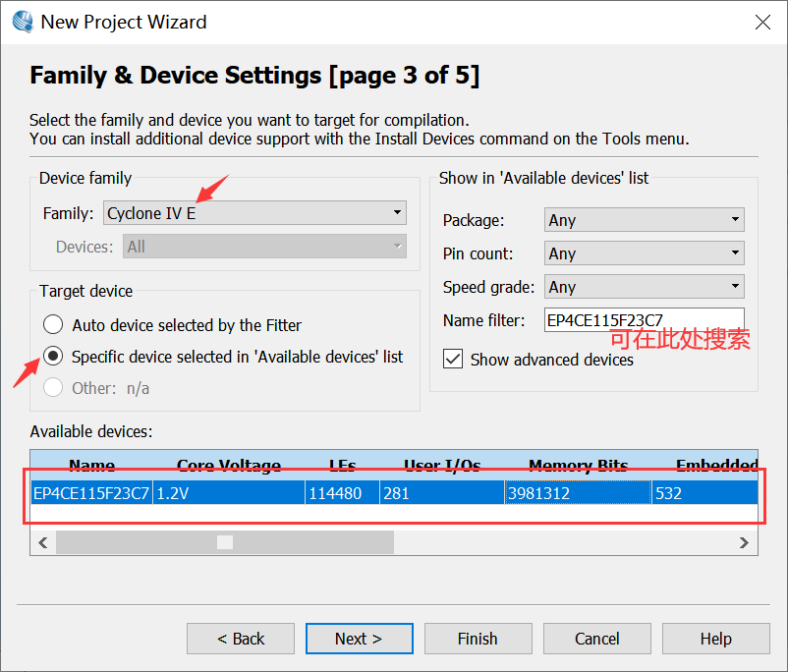Sort devices by Name column header
The height and width of the screenshot is (672, 788).
pos(91,466)
